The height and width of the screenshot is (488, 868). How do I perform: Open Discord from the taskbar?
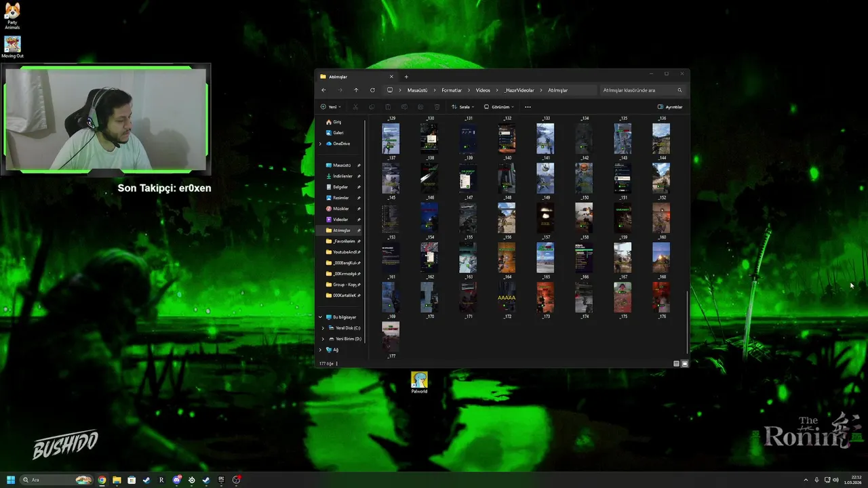click(176, 480)
